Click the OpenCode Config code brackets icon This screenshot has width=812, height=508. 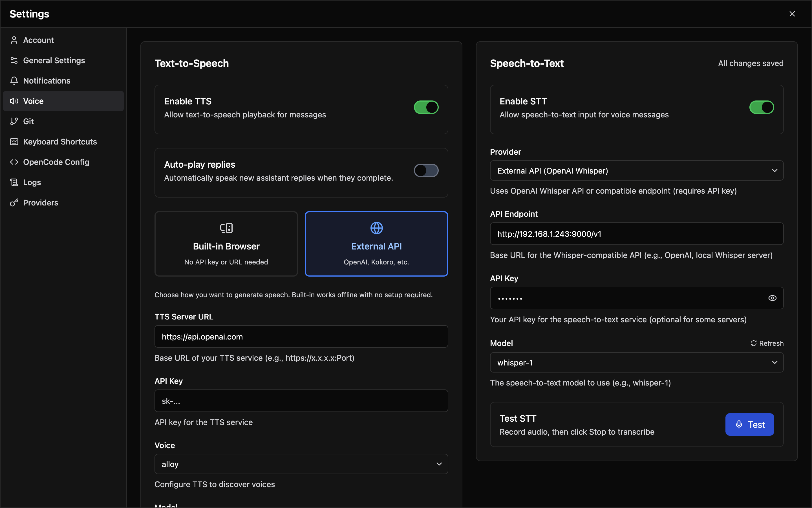(x=14, y=162)
